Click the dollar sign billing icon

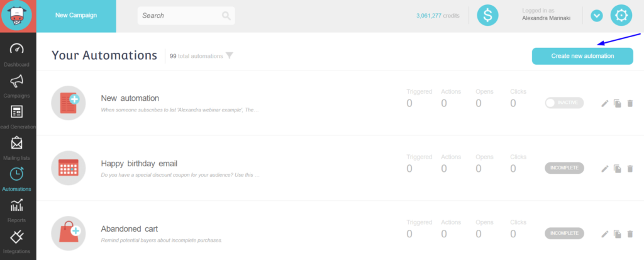pos(487,16)
